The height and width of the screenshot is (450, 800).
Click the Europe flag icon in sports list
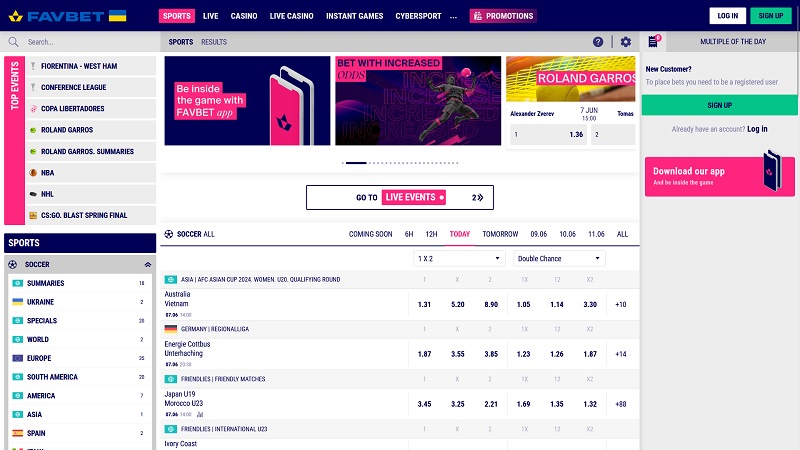tap(18, 358)
